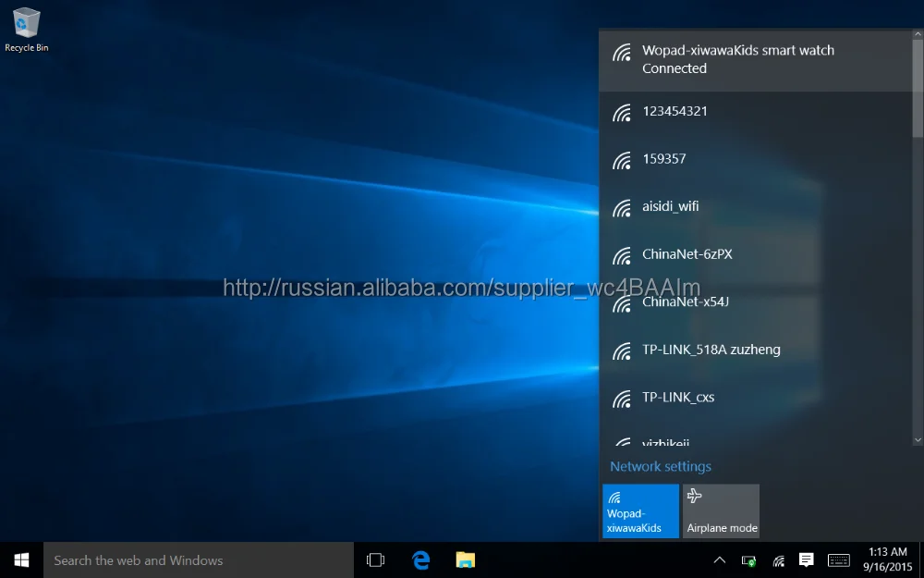Click the Wi-Fi icon of the connected network
924x578 pixels.
pyautogui.click(x=622, y=52)
